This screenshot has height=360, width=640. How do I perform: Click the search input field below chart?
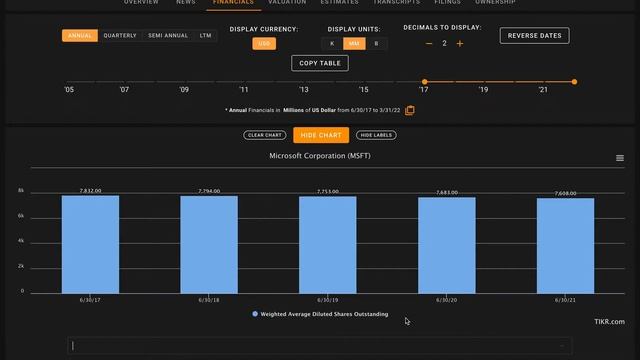point(320,346)
